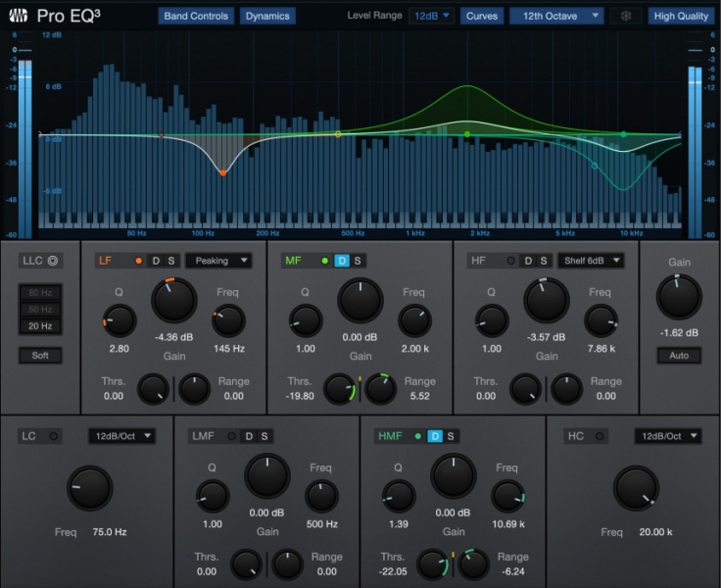The width and height of the screenshot is (721, 588).
Task: Select the orange LF node on the curve
Action: (x=223, y=173)
